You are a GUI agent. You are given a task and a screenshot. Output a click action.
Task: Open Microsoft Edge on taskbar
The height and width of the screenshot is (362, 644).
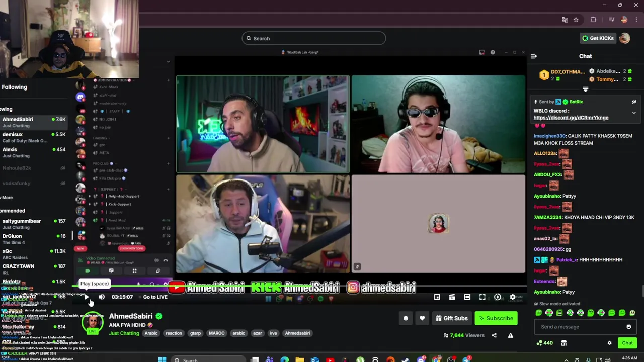pyautogui.click(x=284, y=359)
